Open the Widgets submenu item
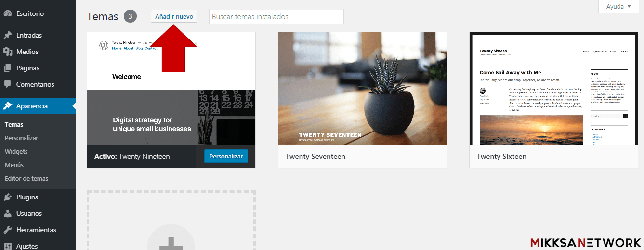 (x=16, y=151)
